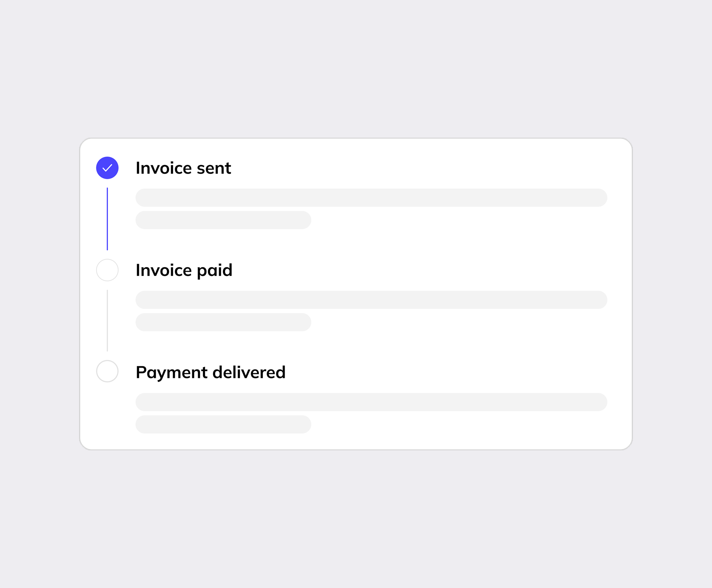Click the Payment delivered heading

(210, 372)
